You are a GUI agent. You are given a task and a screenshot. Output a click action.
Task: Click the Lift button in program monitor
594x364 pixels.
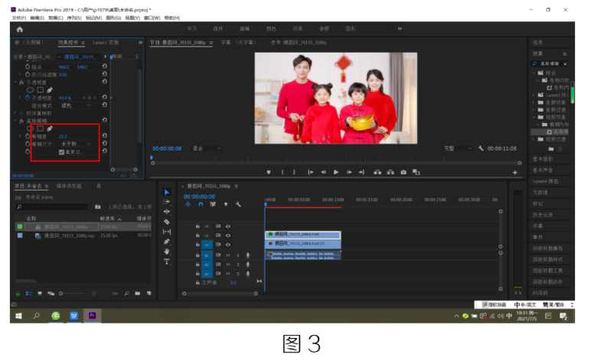pos(377,172)
